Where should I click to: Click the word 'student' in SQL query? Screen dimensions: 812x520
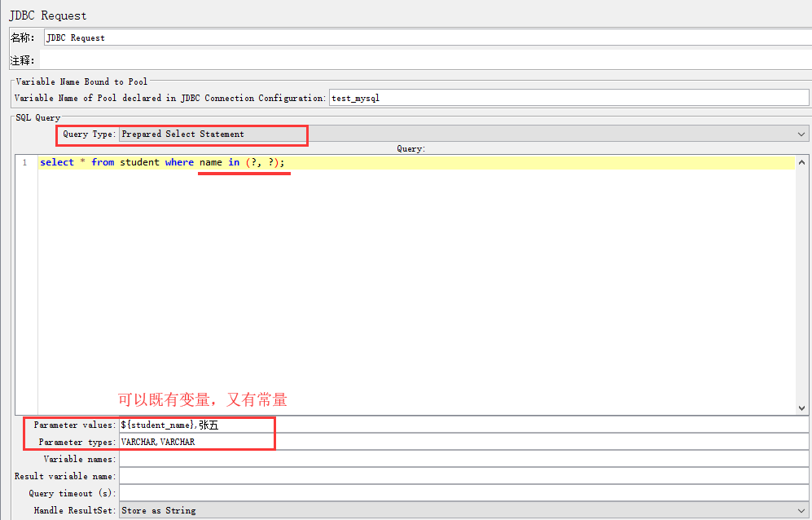[x=140, y=162]
